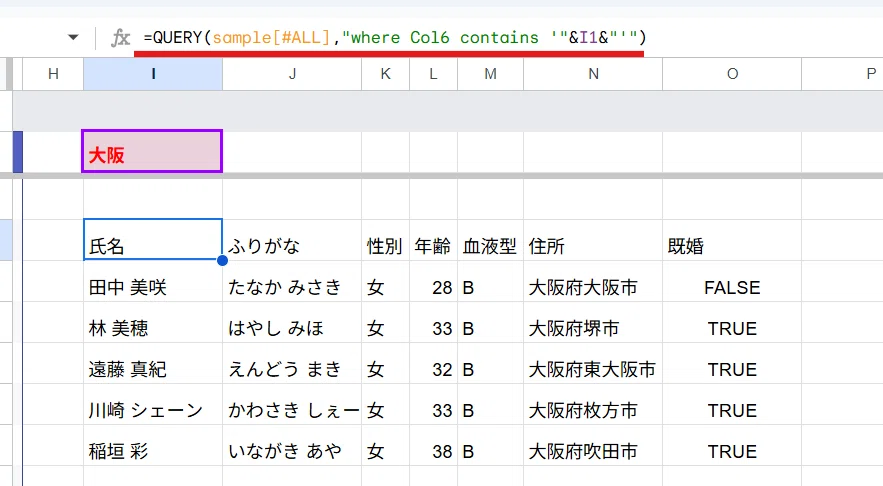This screenshot has width=883, height=486.
Task: Select address cell 大阪府堺市
Action: pyautogui.click(x=593, y=322)
